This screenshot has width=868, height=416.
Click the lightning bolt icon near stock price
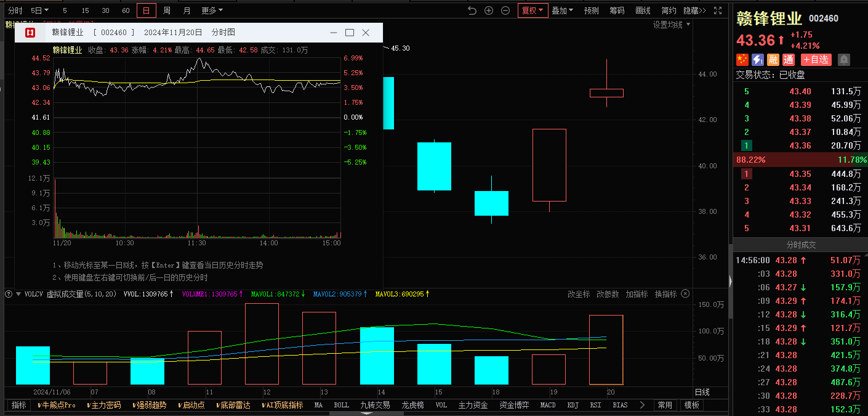758,60
